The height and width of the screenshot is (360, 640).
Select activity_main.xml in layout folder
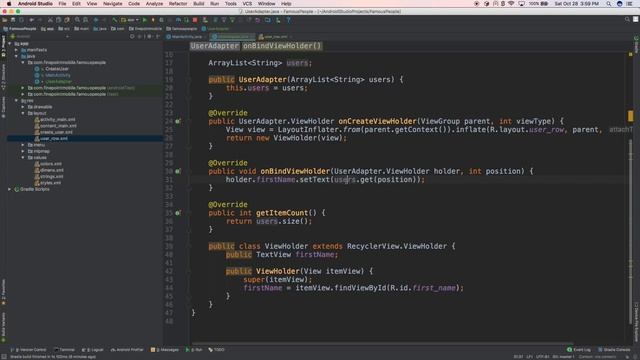click(58, 120)
